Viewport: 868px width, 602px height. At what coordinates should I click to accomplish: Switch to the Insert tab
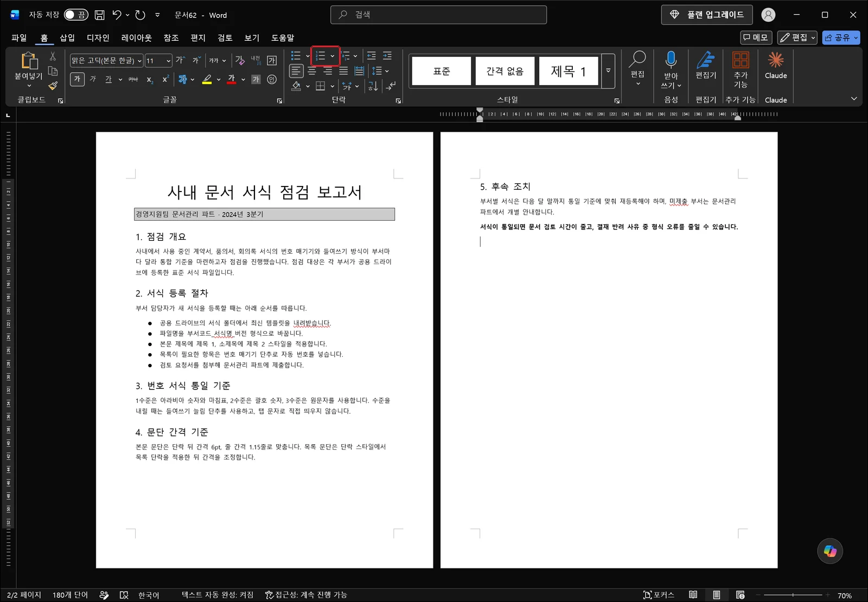click(67, 37)
